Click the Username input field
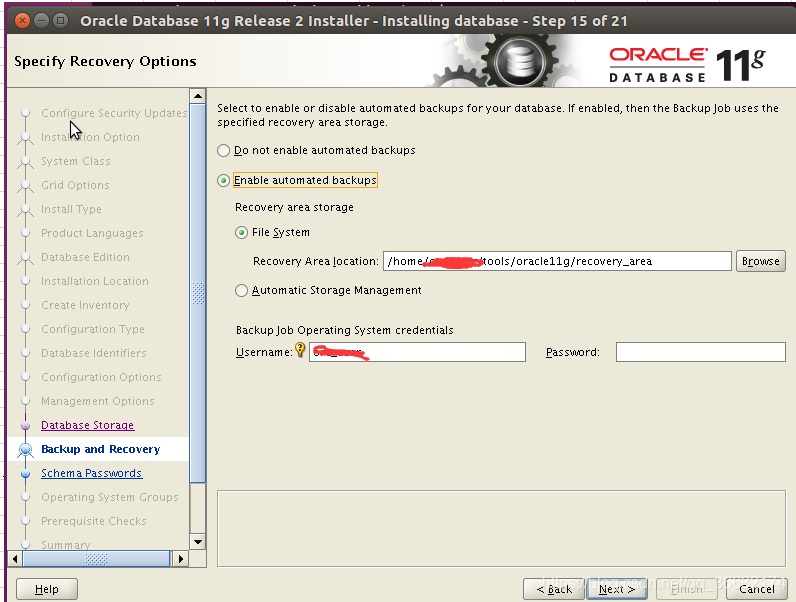Image resolution: width=796 pixels, height=602 pixels. tap(417, 352)
